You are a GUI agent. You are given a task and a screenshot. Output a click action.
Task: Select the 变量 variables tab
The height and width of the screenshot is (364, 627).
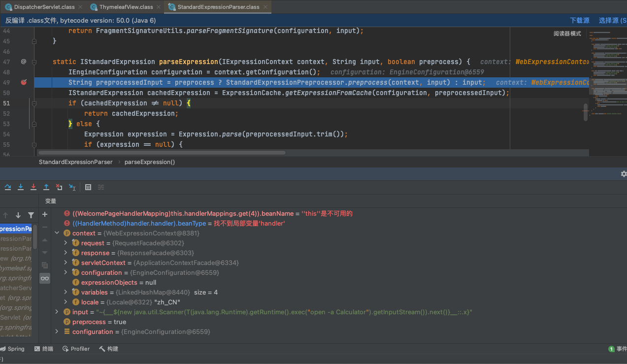coord(51,201)
